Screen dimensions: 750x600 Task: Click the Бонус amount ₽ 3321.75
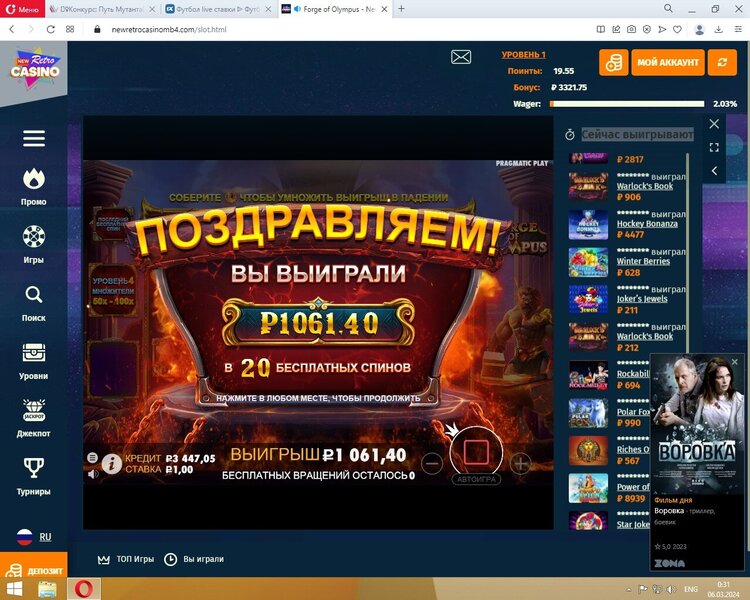point(569,87)
